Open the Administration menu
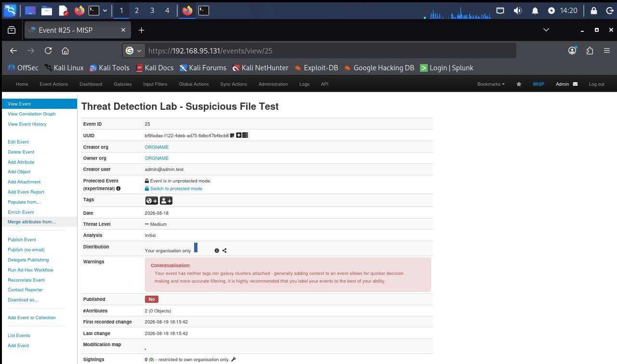 click(x=273, y=84)
